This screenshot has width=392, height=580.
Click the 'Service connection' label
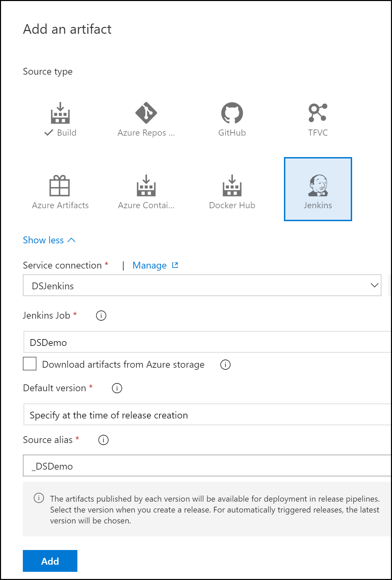click(62, 265)
